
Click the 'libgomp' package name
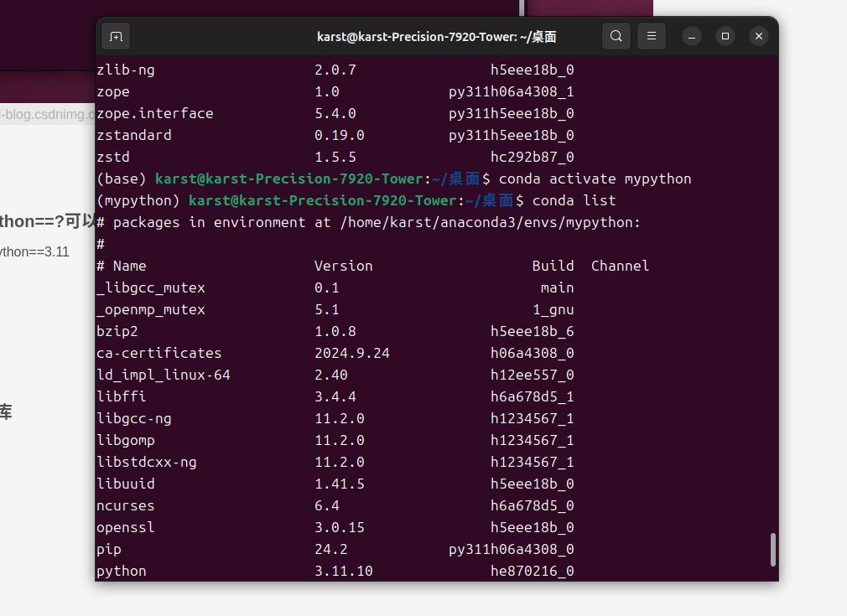click(x=125, y=441)
